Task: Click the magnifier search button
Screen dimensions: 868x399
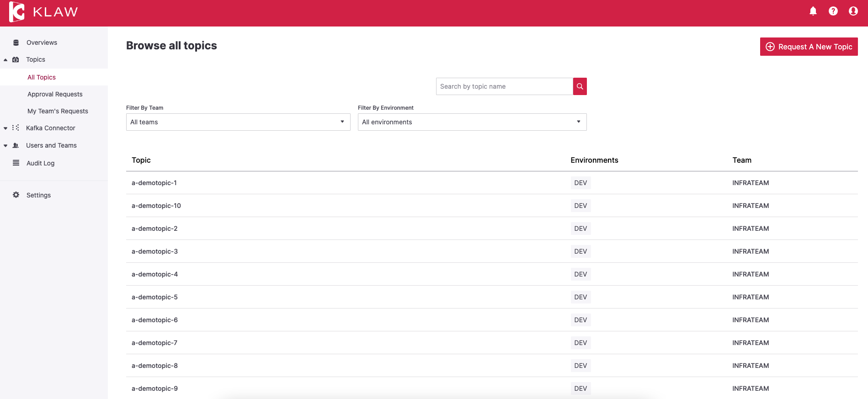Action: tap(580, 86)
